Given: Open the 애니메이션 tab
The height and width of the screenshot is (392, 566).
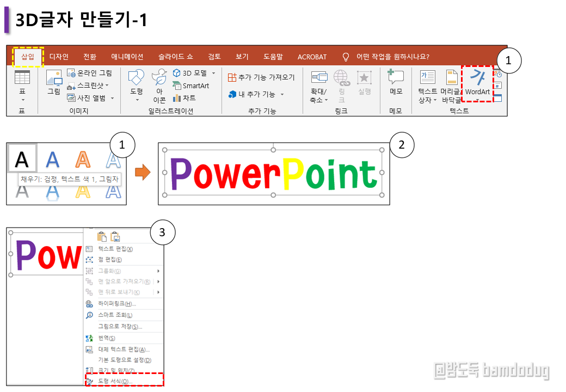Looking at the screenshot, I should click(x=127, y=57).
